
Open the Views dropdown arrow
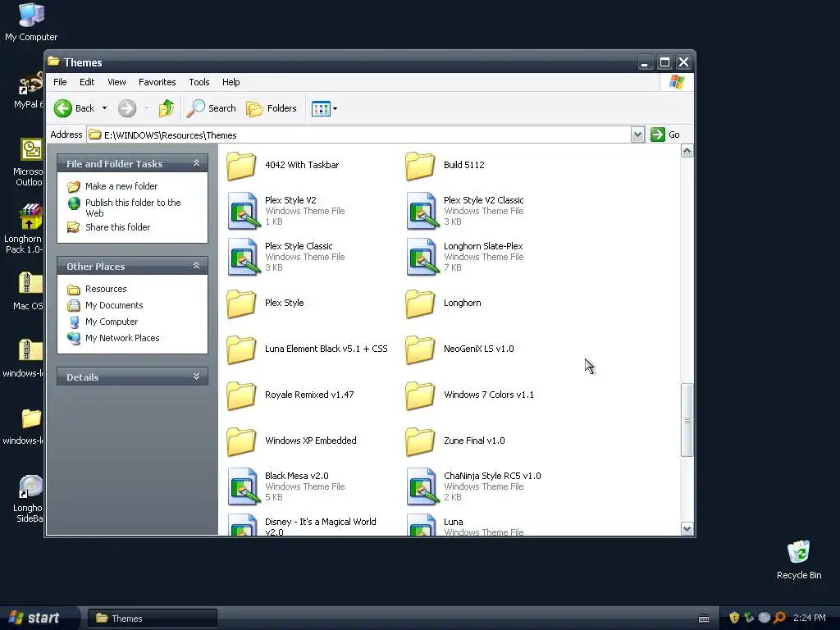pos(336,109)
